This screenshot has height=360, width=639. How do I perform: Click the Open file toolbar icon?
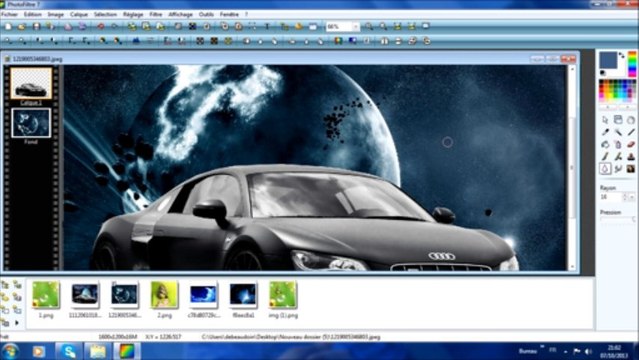click(x=22, y=27)
